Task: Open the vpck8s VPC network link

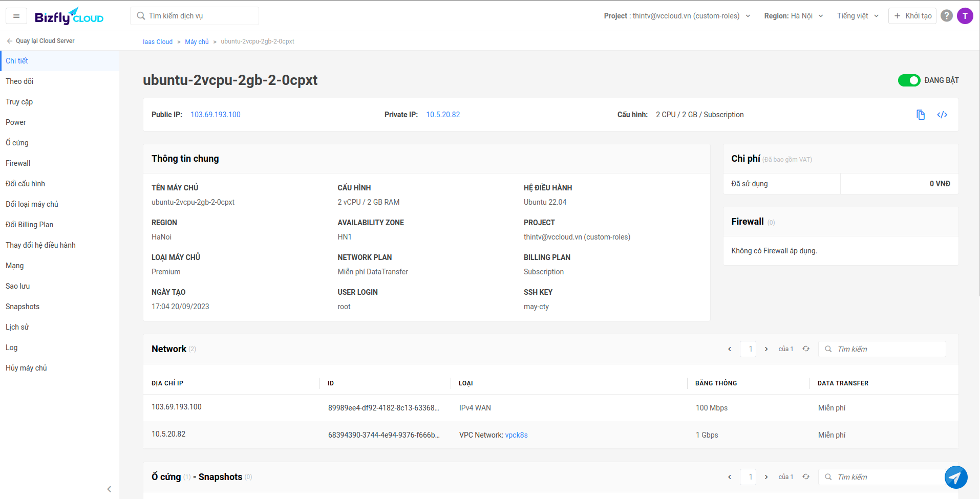Action: tap(516, 435)
